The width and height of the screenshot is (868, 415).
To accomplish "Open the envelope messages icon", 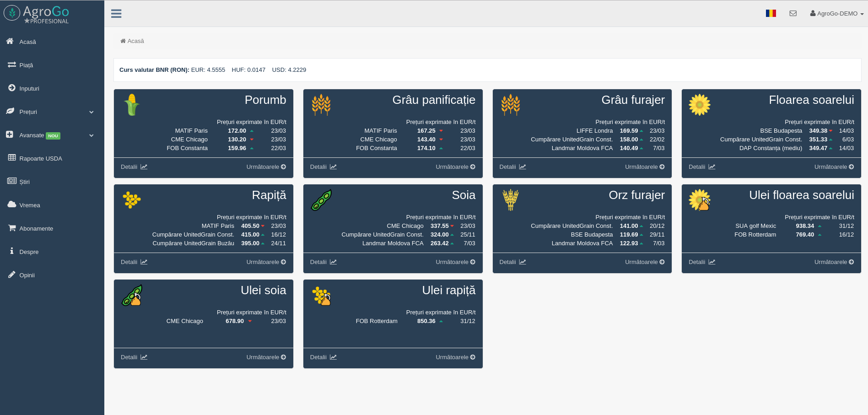I will pos(793,14).
